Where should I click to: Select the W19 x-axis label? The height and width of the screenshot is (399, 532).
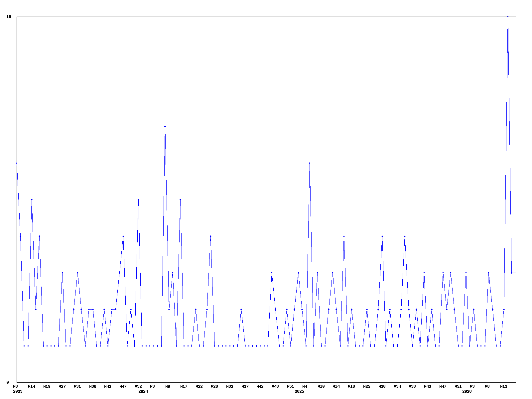[47, 386]
